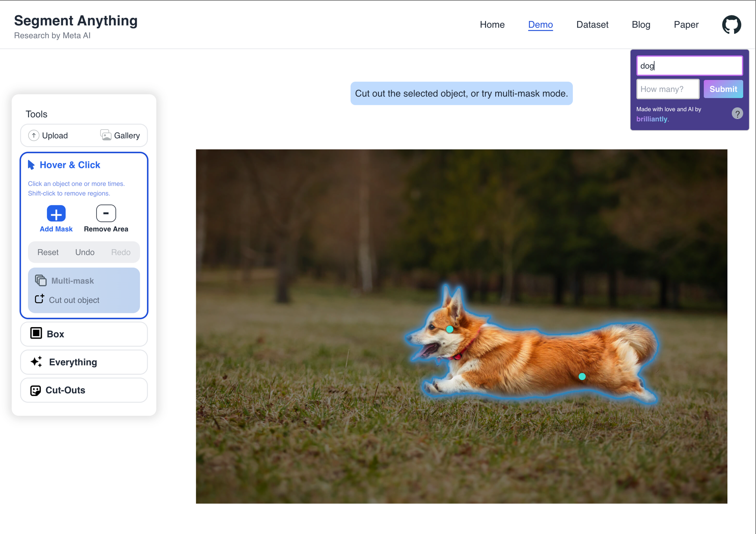Click the 'How many?' input field
This screenshot has height=534, width=756.
pos(668,89)
